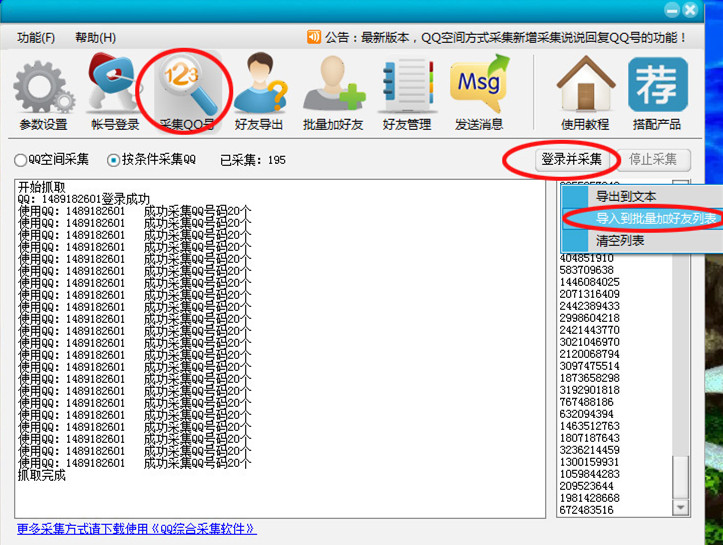Select QQ number 672483516
The height and width of the screenshot is (545, 723).
tap(587, 510)
